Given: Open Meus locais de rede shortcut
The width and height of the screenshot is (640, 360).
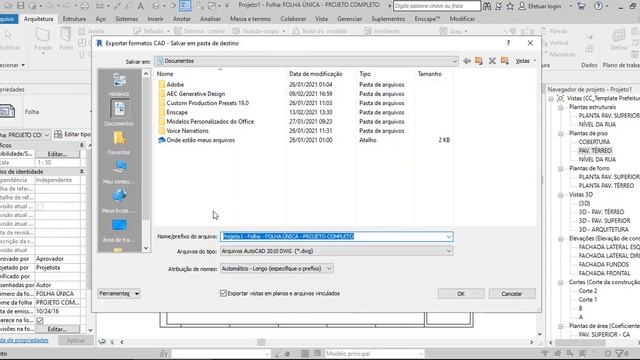Looking at the screenshot, I should coord(119,201).
